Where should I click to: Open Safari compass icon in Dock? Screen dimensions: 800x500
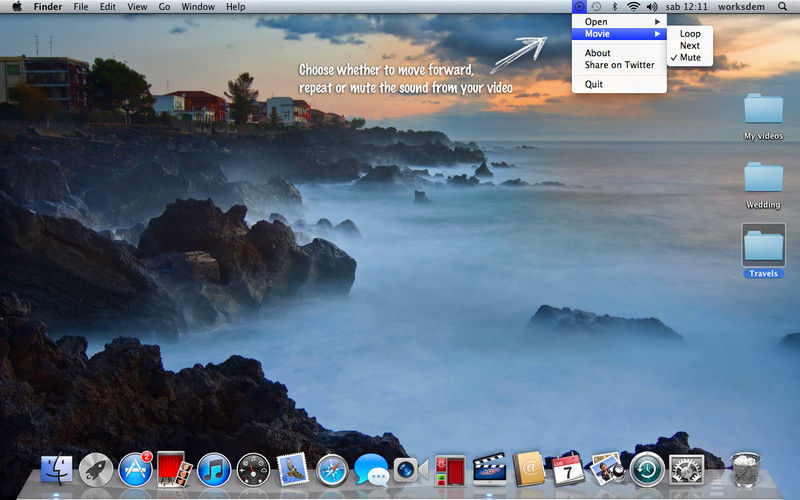[x=332, y=470]
